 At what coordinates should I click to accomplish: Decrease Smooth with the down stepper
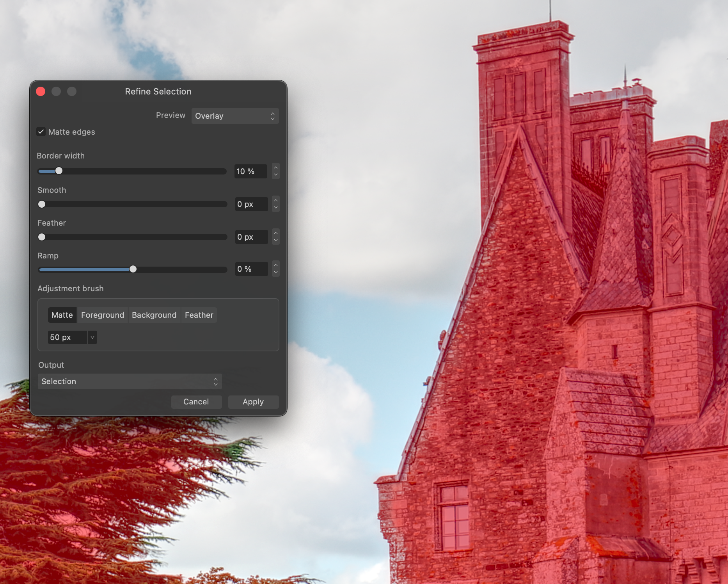[x=276, y=208]
